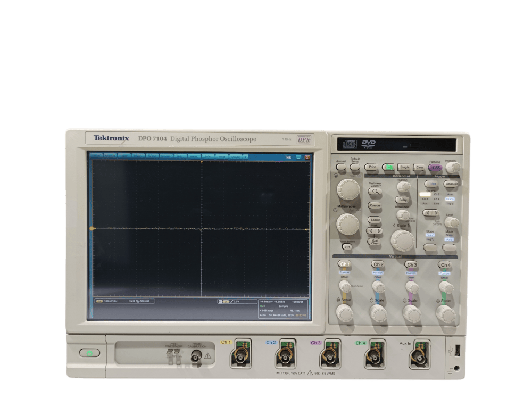Viewport: 532px width, 398px height.
Task: Click the ground jack below the USB port
Action: tap(456, 369)
